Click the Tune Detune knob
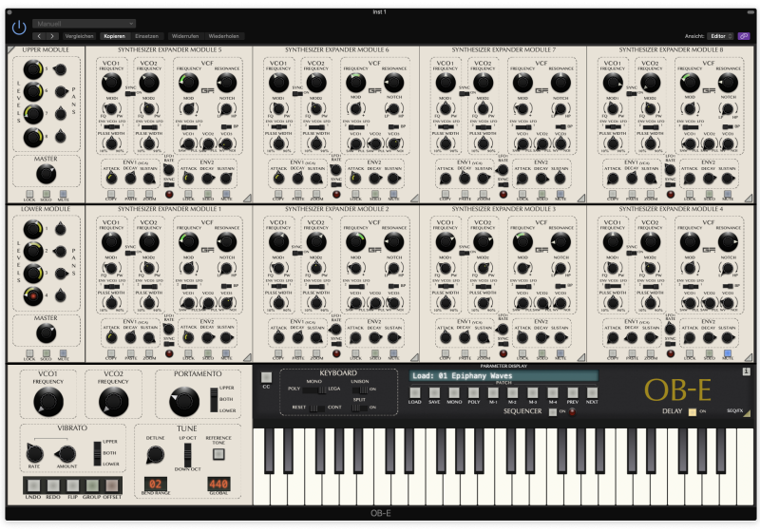 click(156, 455)
